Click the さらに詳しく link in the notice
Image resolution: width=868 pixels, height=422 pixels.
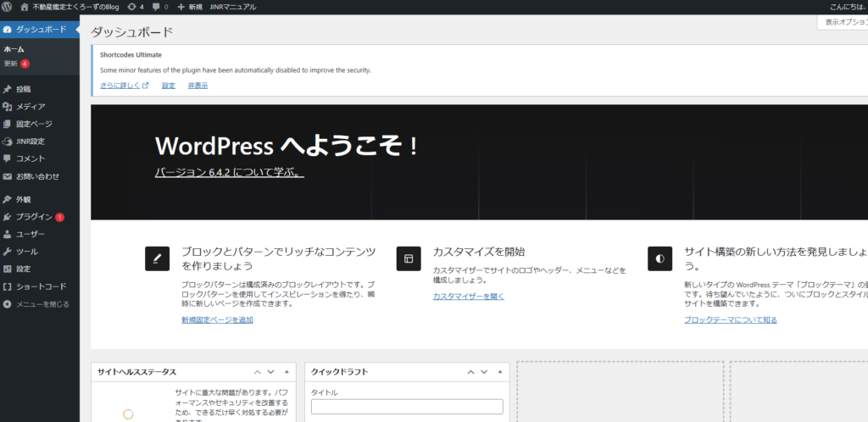pos(120,86)
